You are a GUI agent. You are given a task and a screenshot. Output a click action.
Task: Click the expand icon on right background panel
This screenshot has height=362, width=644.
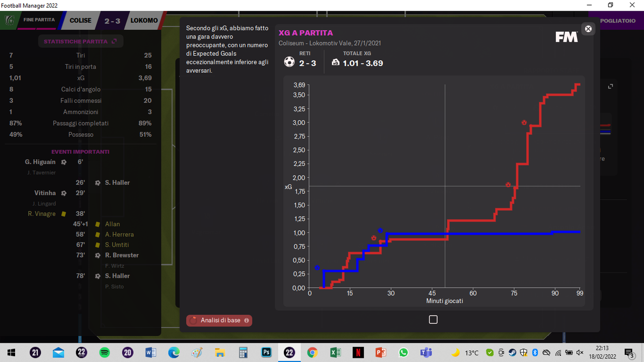point(610,86)
